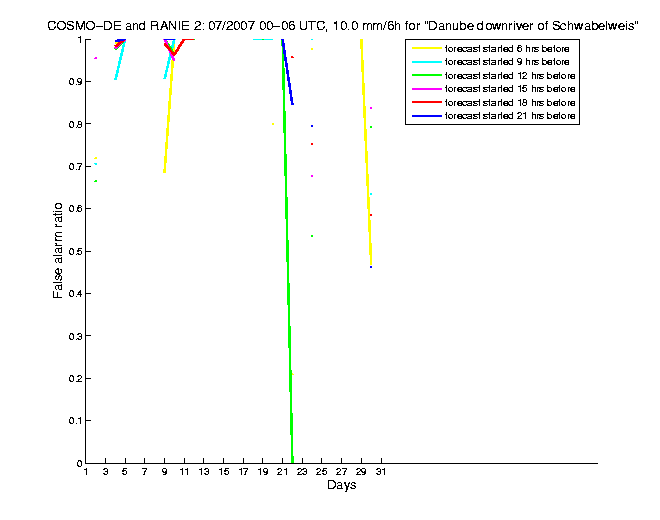This screenshot has height=520, width=660.
Task: Click legend entry 'forecast started 15 hrs before'
Action: click(510, 89)
